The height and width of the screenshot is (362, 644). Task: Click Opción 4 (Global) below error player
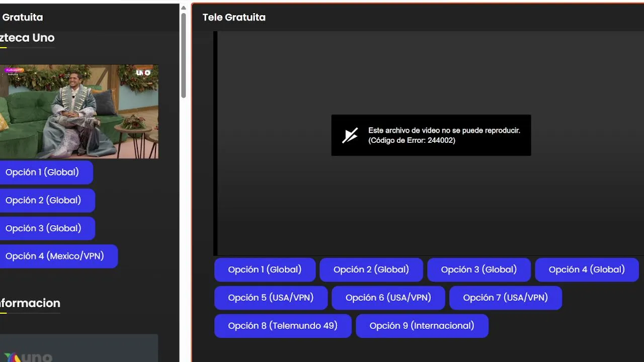click(587, 270)
